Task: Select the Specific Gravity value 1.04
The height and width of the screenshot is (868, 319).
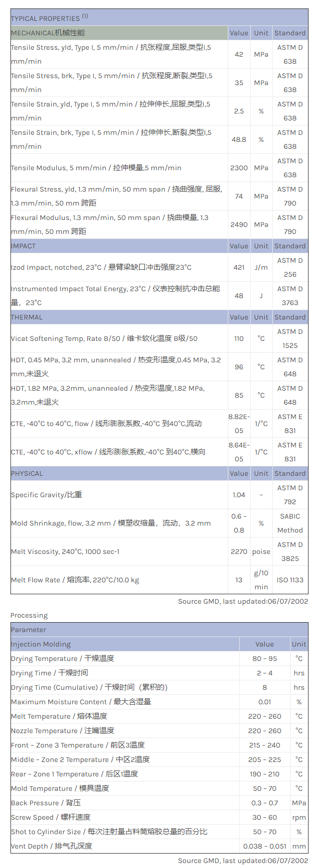Action: (x=239, y=495)
